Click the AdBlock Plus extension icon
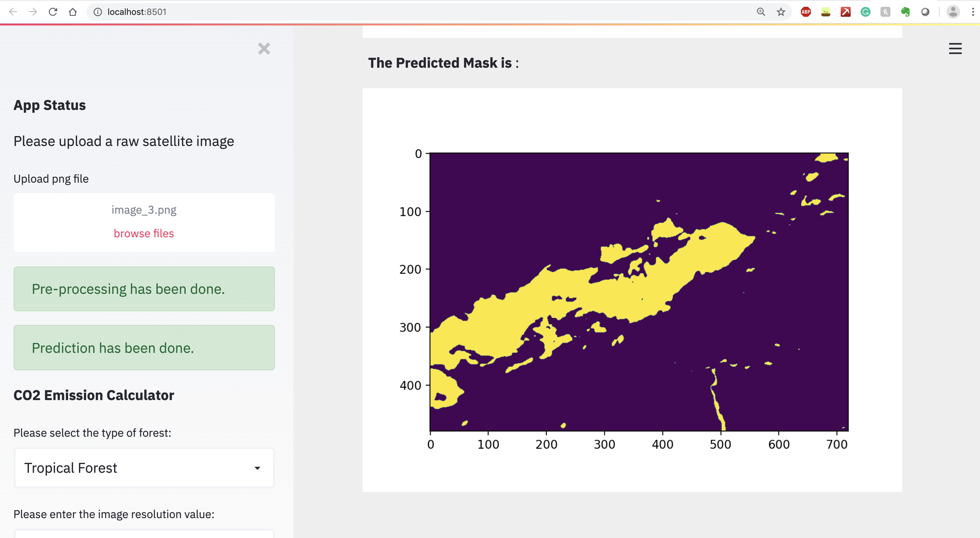Screen dimensions: 980x538 click(x=806, y=12)
